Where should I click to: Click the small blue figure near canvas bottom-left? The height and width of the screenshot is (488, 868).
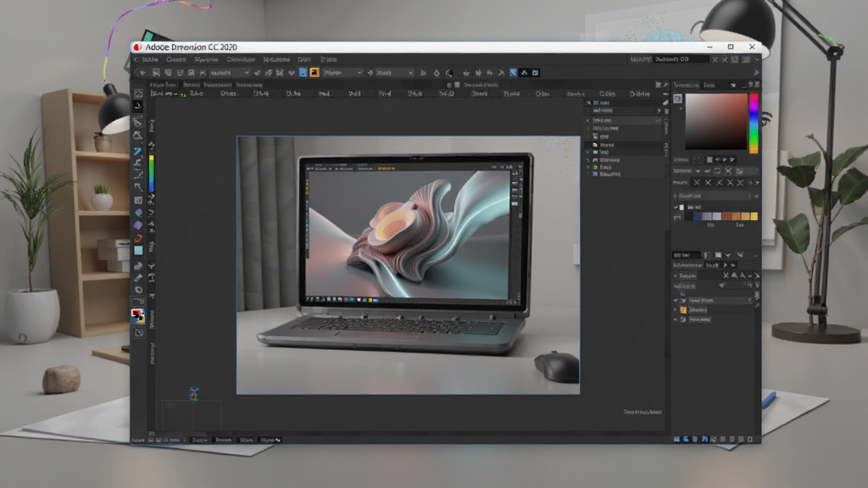[193, 393]
